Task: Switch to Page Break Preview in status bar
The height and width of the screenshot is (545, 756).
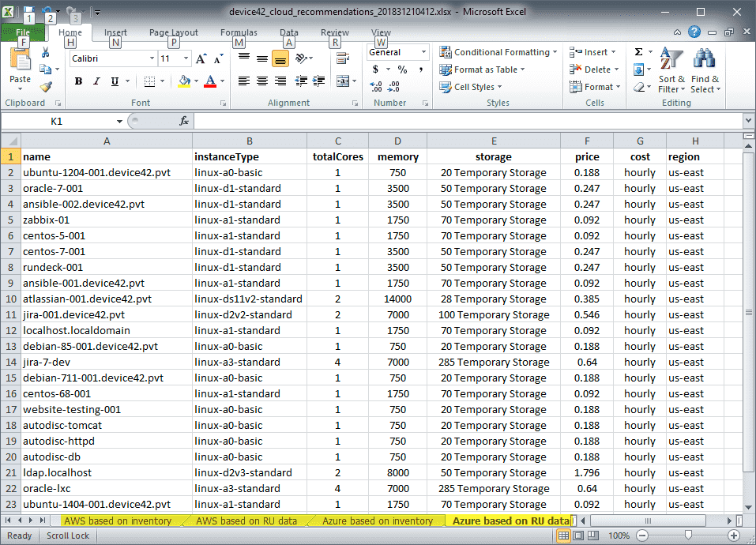Action: [x=593, y=536]
